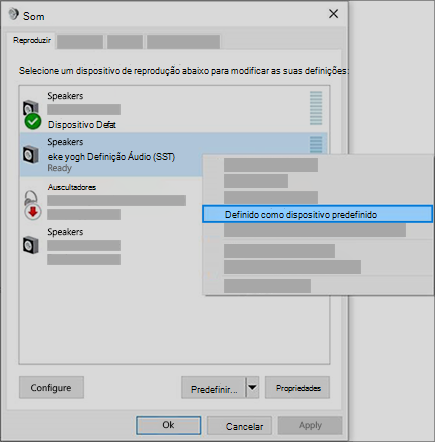Select the last Speakers device icon

click(31, 245)
